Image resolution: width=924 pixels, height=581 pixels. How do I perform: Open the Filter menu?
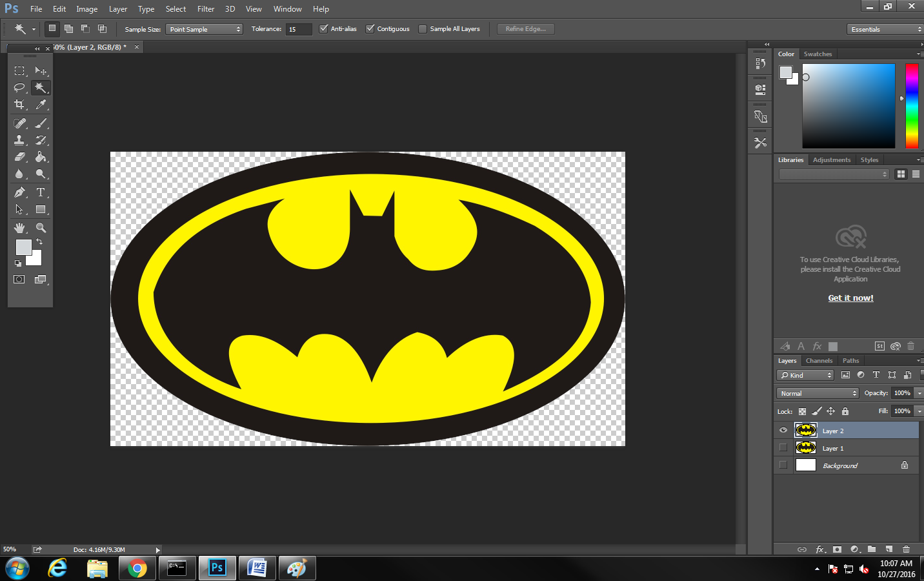(x=206, y=9)
